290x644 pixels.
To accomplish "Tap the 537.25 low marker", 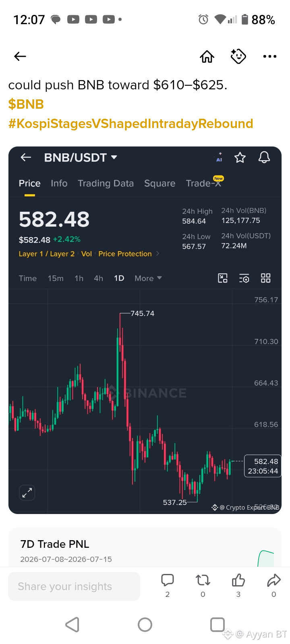I will point(175,502).
